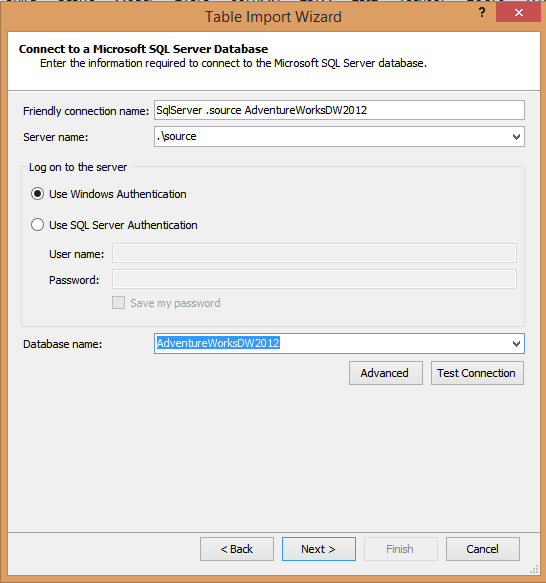The height and width of the screenshot is (583, 546).
Task: Click the Finish button
Action: coord(401,549)
